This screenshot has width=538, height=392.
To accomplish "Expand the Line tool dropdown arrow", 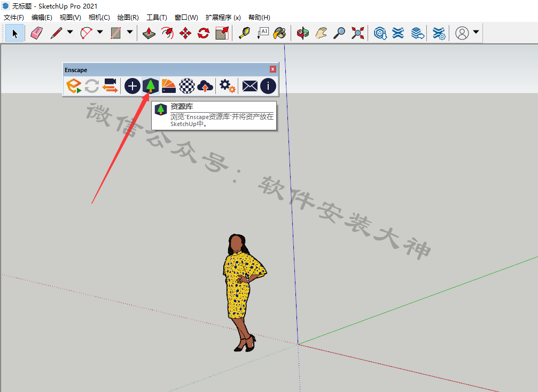I will pyautogui.click(x=70, y=32).
